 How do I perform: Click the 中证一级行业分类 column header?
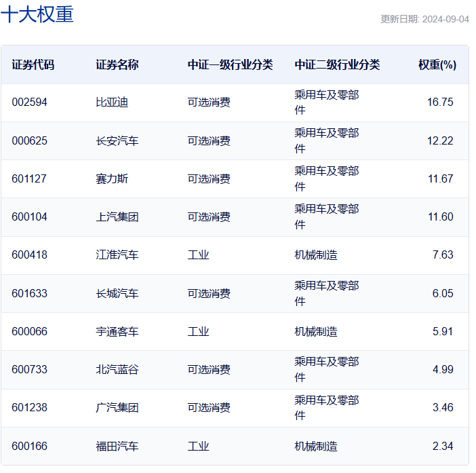coord(230,64)
